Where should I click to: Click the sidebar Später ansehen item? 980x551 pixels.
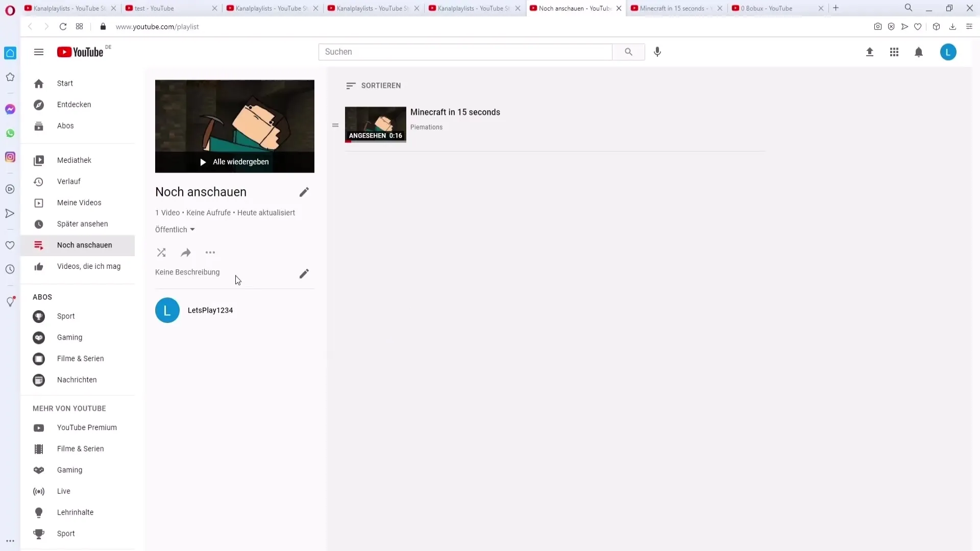(x=82, y=223)
